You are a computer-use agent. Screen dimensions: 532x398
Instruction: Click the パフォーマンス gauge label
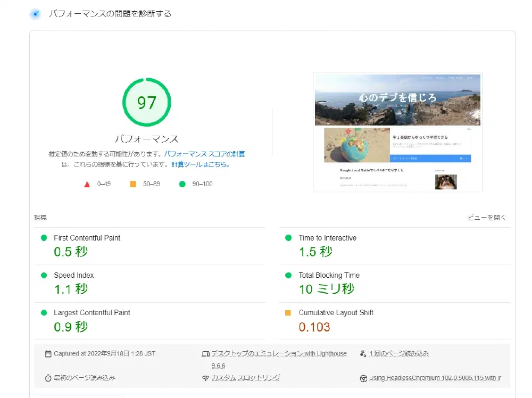coord(147,139)
